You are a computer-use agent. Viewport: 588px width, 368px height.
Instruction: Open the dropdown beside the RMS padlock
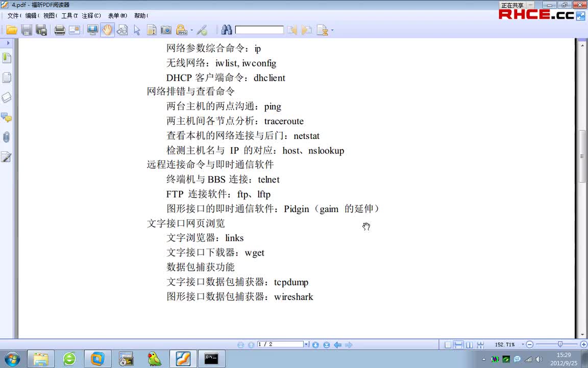[x=191, y=30]
